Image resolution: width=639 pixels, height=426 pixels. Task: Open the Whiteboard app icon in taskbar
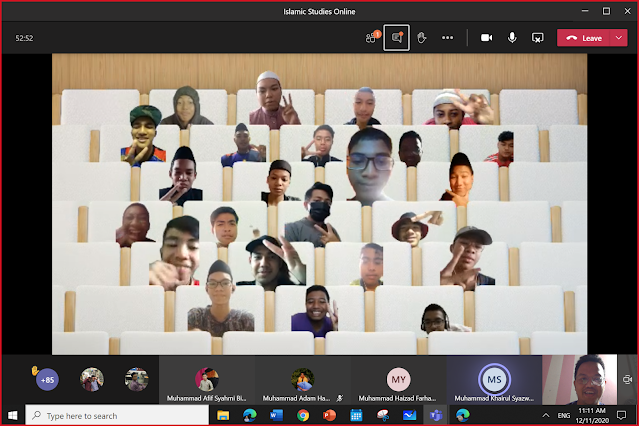pos(409,415)
